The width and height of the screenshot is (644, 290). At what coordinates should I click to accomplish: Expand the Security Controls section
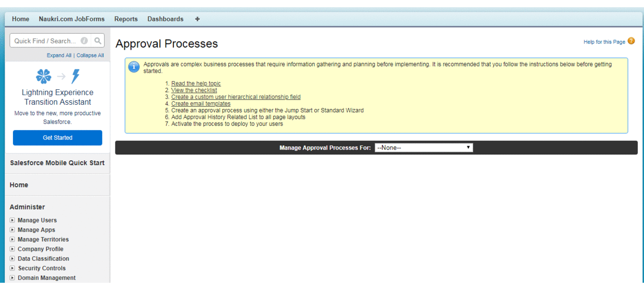pyautogui.click(x=13, y=268)
